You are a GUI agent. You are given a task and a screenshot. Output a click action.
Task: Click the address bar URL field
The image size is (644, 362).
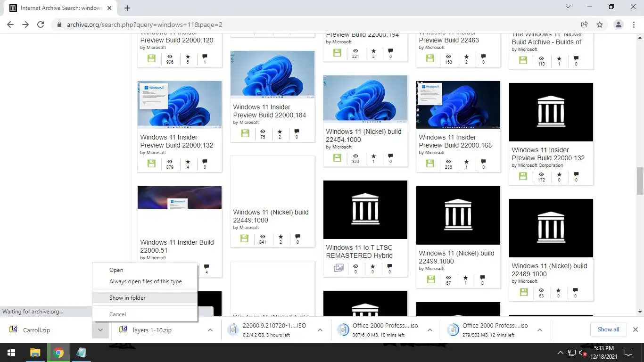tap(316, 25)
